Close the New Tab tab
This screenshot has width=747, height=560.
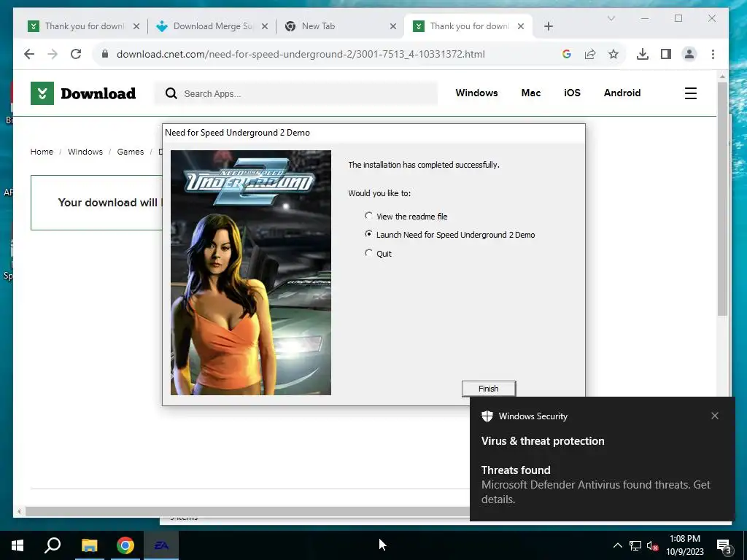tap(393, 26)
